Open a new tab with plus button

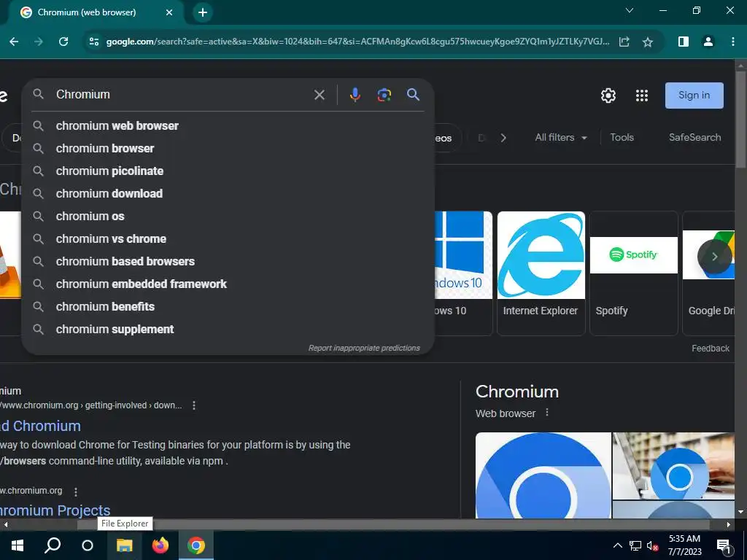203,12
